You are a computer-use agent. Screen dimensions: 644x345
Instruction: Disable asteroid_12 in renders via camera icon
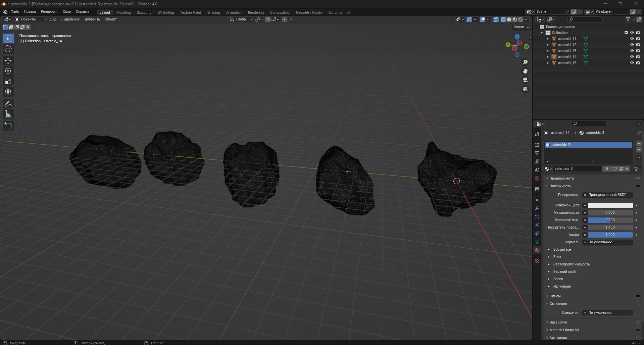[638, 45]
